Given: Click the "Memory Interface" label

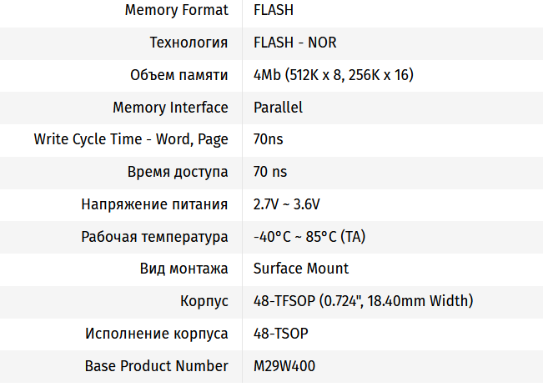Looking at the screenshot, I should (170, 107).
